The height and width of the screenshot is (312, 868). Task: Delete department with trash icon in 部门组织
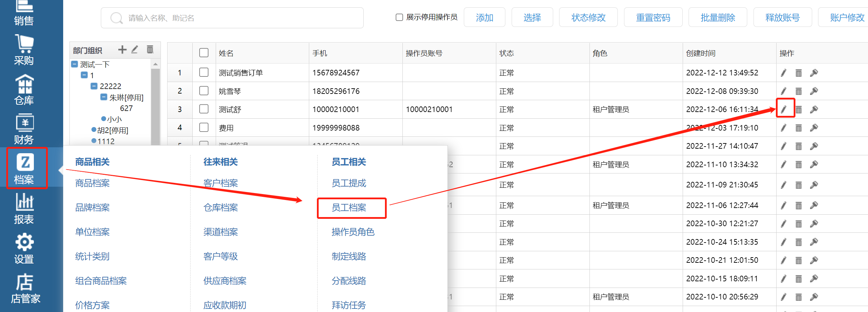pyautogui.click(x=150, y=50)
